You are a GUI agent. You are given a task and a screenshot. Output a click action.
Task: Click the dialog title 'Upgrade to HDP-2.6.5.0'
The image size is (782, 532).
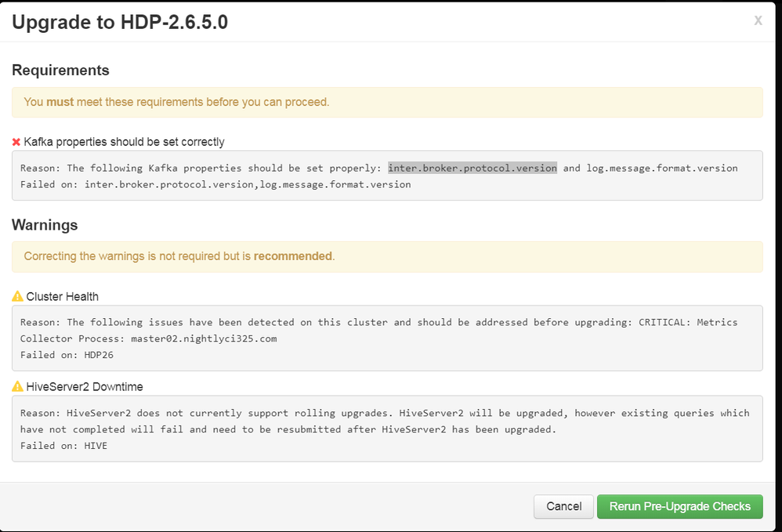[120, 21]
